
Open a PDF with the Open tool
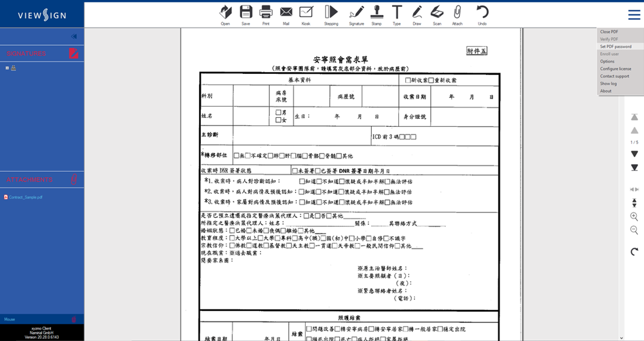[x=225, y=15]
